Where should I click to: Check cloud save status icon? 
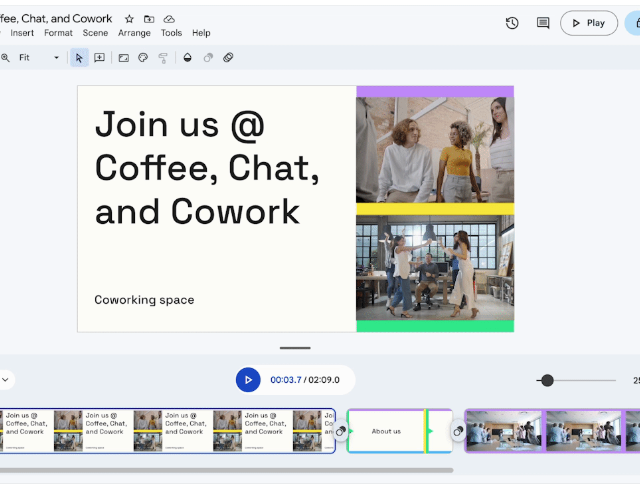coord(169,19)
